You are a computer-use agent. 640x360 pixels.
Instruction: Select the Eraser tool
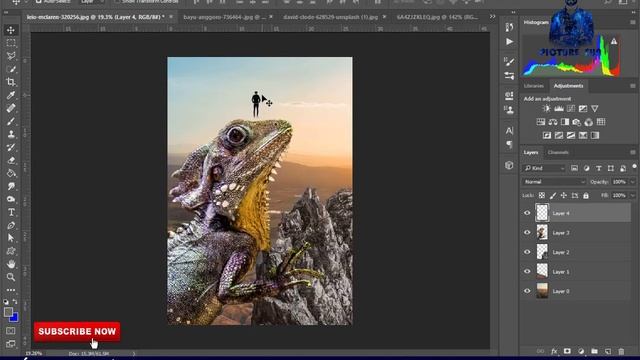11,160
